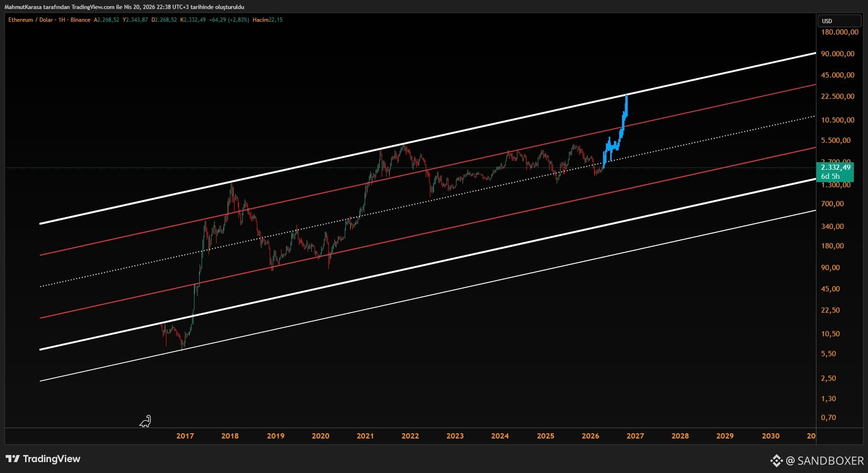The image size is (868, 473).
Task: Click the 22.500,00 price axis label
Action: [x=838, y=96]
